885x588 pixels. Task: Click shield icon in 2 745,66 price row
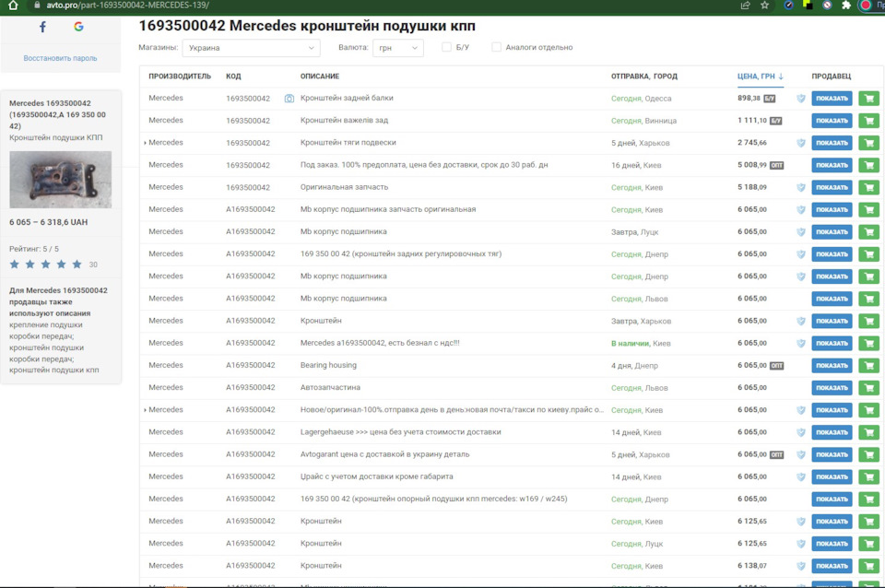[x=801, y=143]
